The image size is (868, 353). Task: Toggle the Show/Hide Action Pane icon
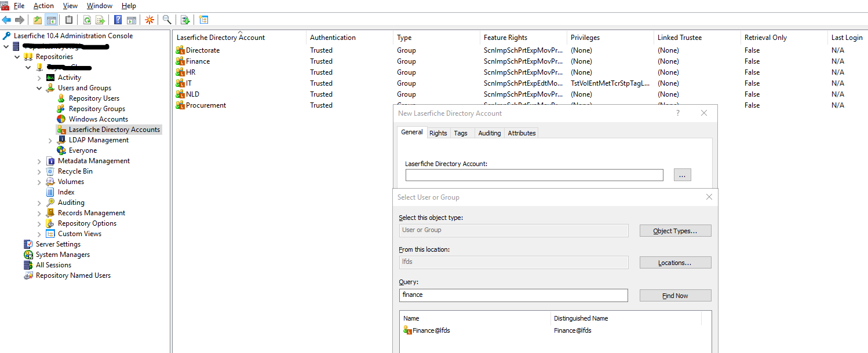click(132, 20)
